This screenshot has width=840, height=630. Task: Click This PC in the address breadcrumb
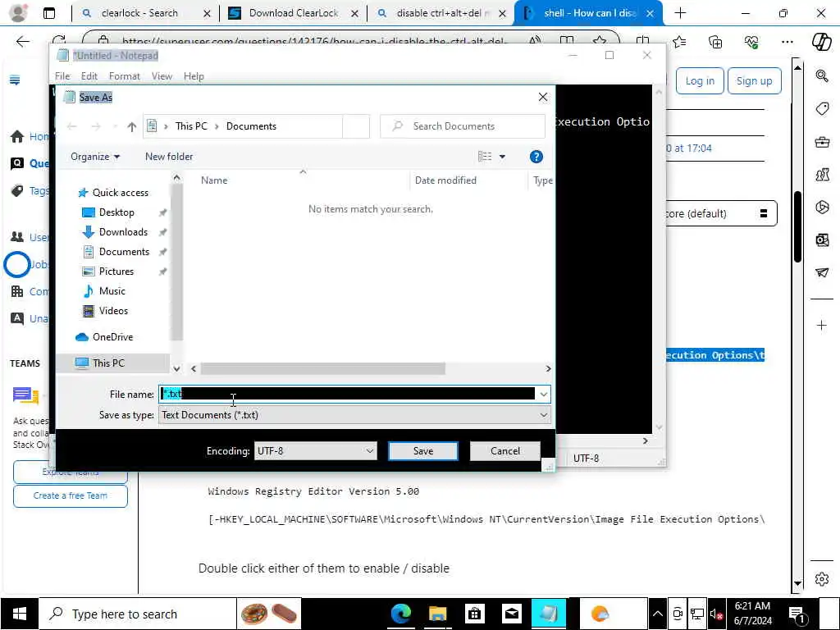click(191, 126)
